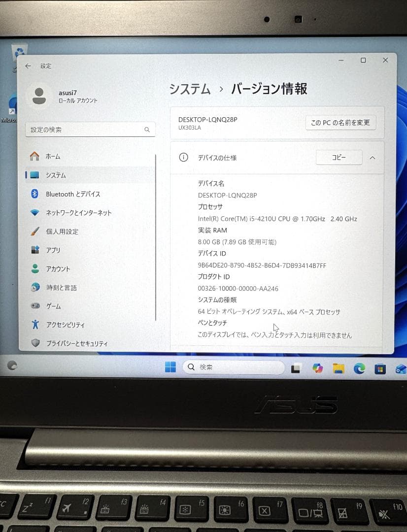407x532 pixels.
Task: Collapse the デバイスの仕様 section chevron
Action: 373,158
